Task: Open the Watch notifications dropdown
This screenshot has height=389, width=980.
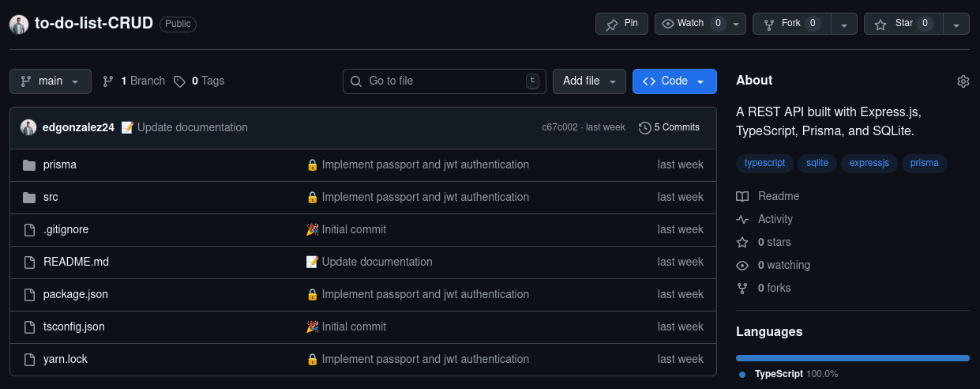Action: click(x=700, y=24)
